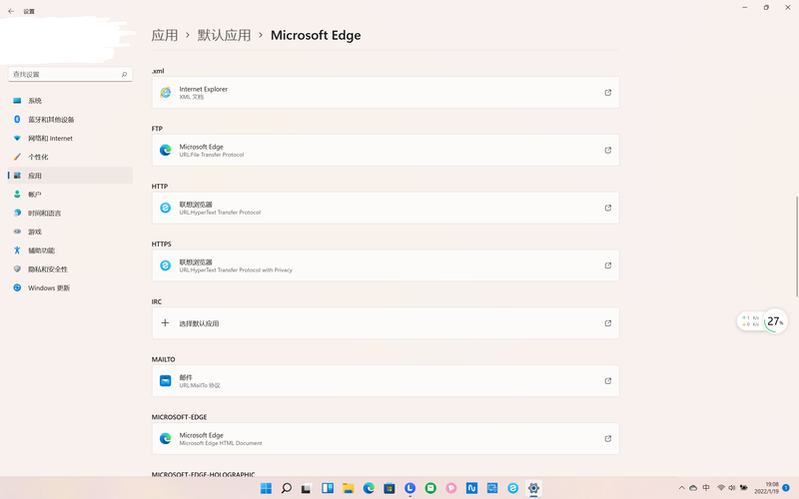The height and width of the screenshot is (499, 799).
Task: Open 个性化 settings section
Action: click(x=38, y=157)
